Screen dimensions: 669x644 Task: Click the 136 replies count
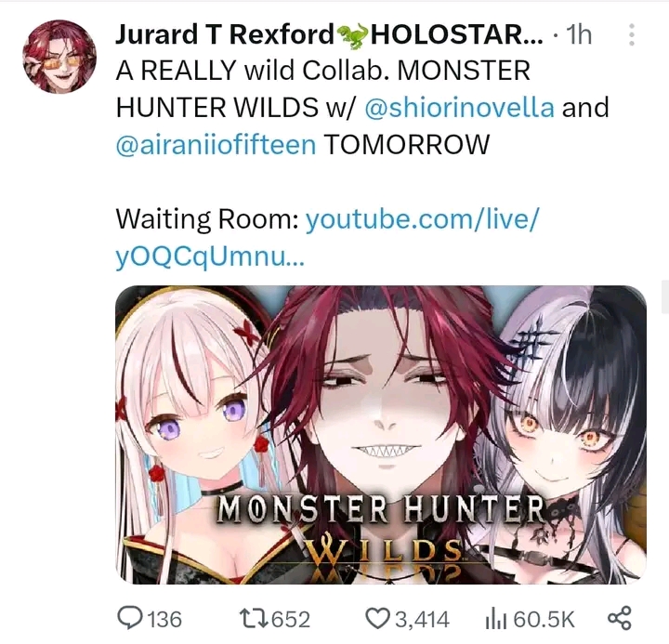point(164,619)
